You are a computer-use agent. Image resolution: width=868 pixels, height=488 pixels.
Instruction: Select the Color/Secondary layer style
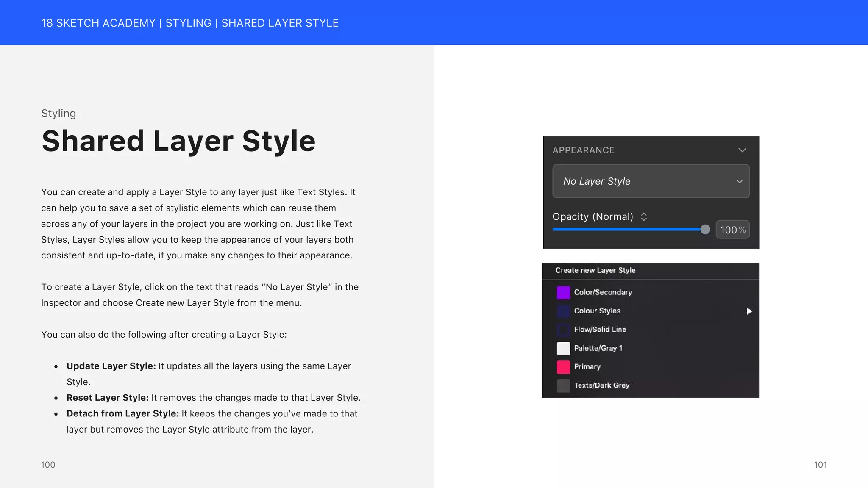click(651, 292)
